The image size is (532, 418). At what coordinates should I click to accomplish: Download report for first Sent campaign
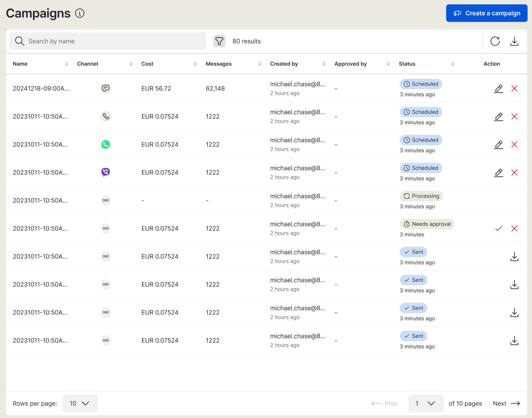tap(514, 257)
